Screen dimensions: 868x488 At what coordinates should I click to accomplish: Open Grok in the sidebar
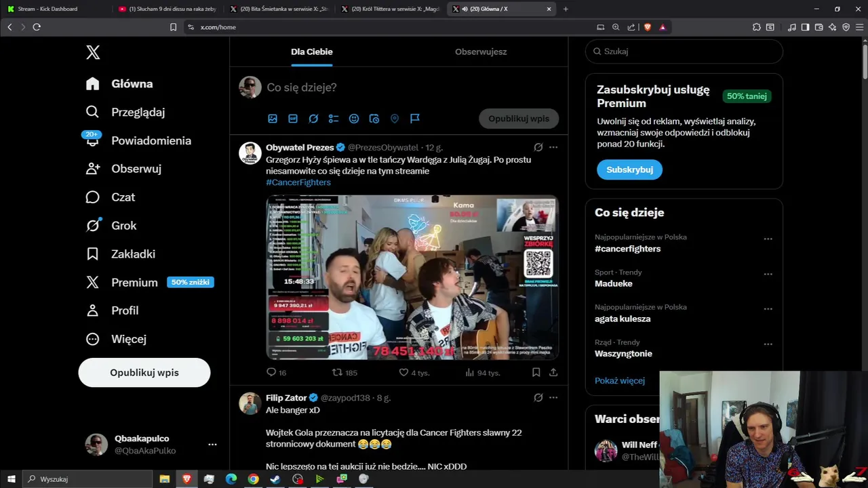click(111, 226)
